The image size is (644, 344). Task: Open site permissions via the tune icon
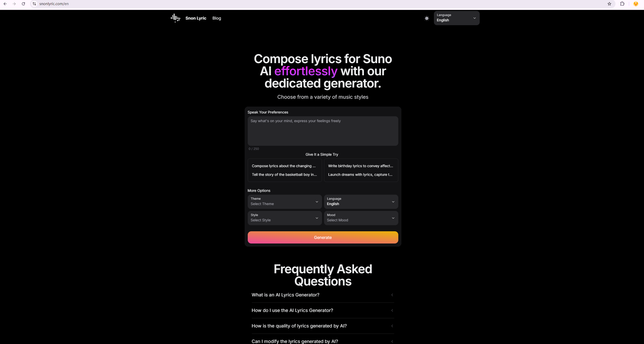(x=34, y=4)
